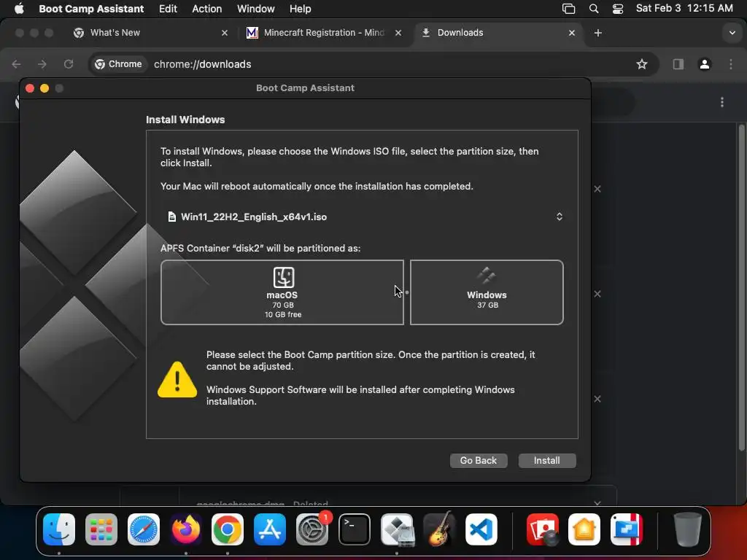Open the Edit menu

tap(168, 9)
